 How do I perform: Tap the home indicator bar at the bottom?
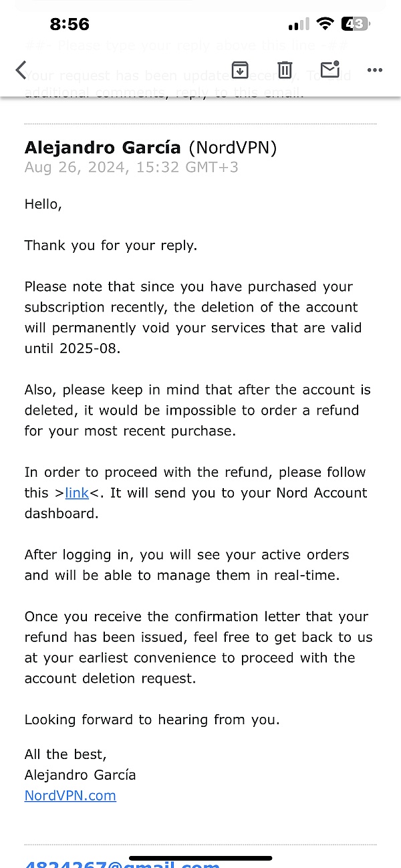(200, 857)
